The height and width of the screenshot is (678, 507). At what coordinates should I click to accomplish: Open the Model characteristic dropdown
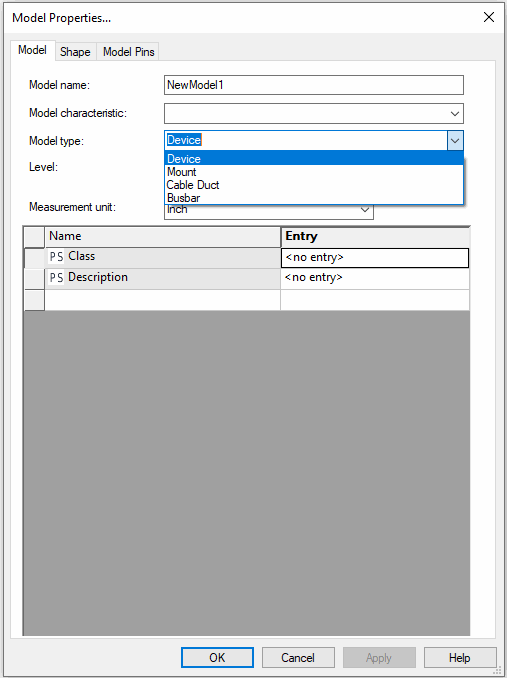(x=455, y=114)
